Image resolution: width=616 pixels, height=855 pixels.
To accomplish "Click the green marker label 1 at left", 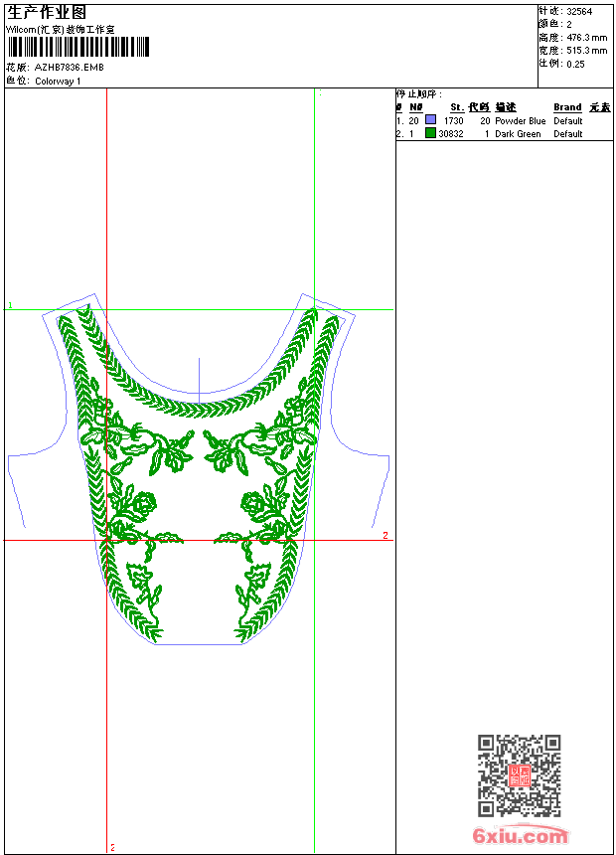I will pos(10,305).
